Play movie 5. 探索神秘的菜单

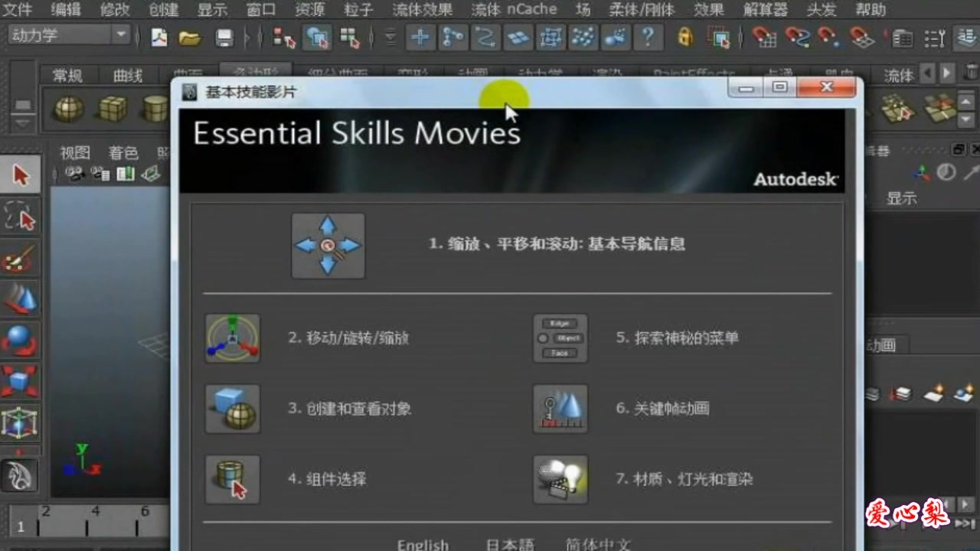[677, 337]
